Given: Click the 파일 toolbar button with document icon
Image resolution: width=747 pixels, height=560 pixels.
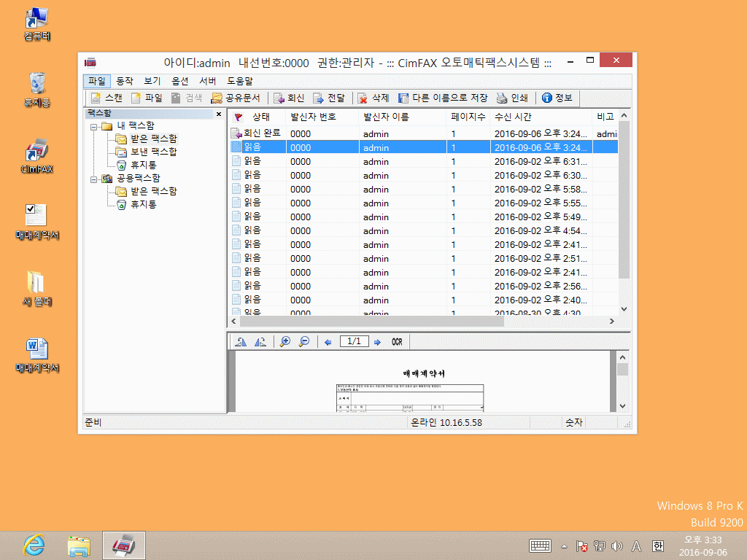Looking at the screenshot, I should (147, 98).
